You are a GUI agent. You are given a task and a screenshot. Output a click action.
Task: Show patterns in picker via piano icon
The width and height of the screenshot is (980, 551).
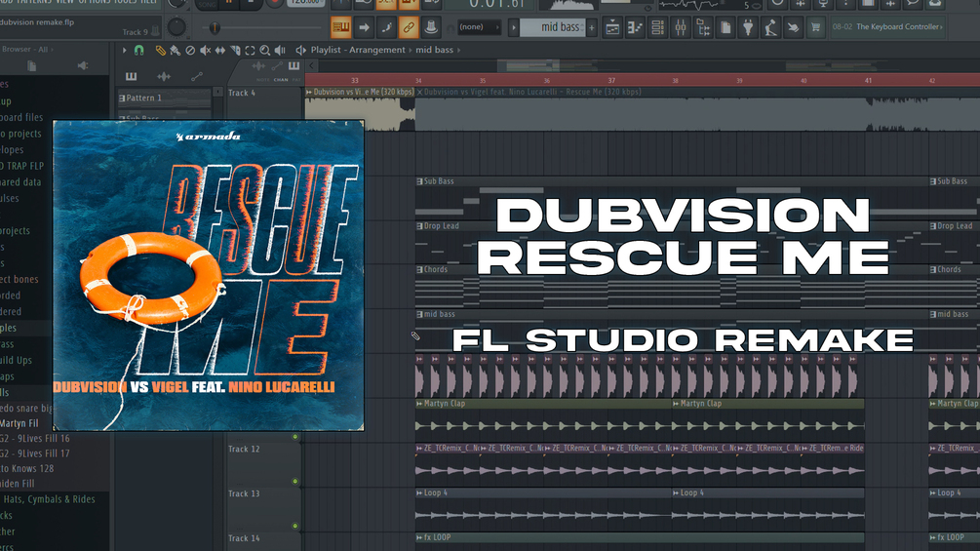pos(132,76)
